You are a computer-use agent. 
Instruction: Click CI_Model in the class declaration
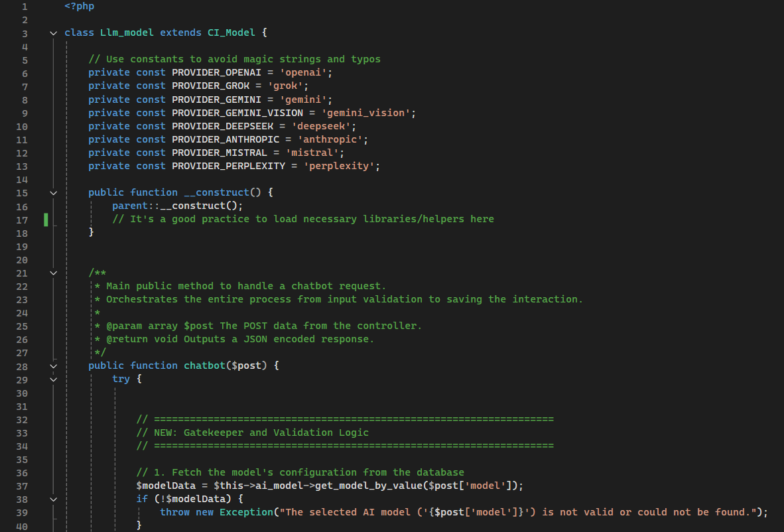coord(231,33)
